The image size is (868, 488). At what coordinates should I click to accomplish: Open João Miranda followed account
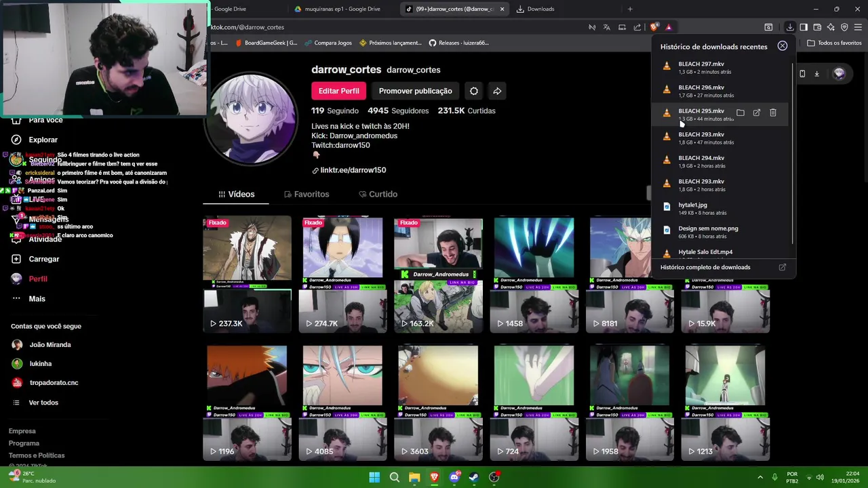[x=41, y=344]
